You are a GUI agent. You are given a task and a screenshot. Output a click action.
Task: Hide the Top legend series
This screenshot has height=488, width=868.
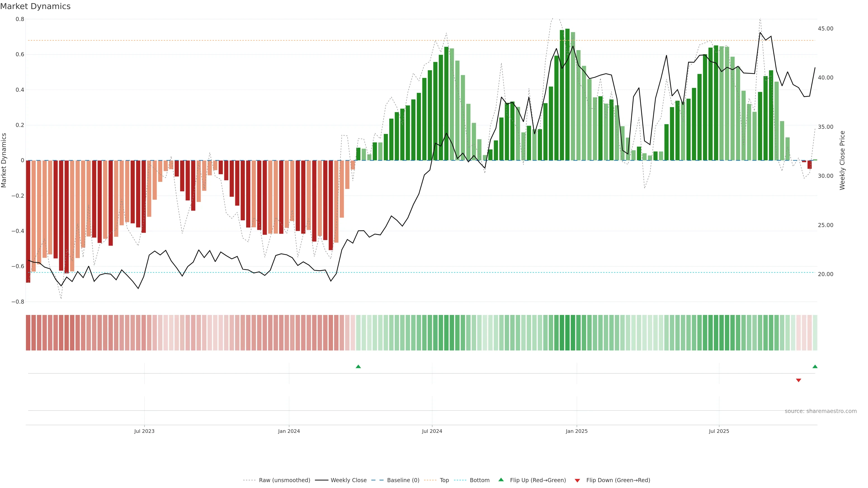click(444, 480)
